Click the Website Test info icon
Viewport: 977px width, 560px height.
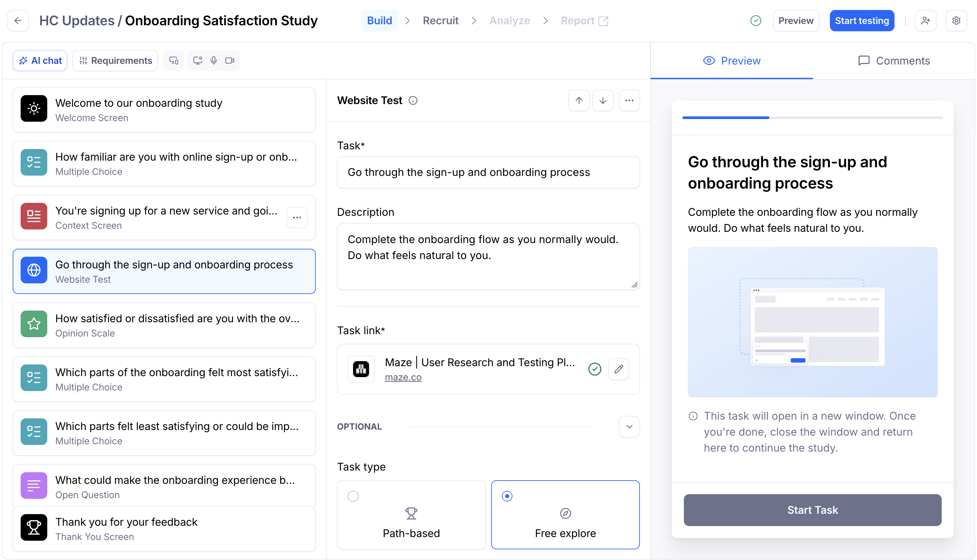coord(413,100)
